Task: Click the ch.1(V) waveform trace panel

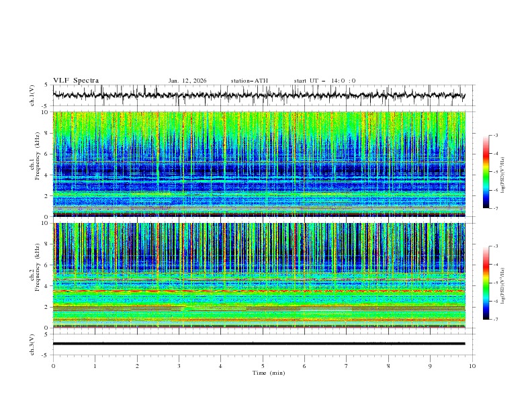Action: (262, 95)
